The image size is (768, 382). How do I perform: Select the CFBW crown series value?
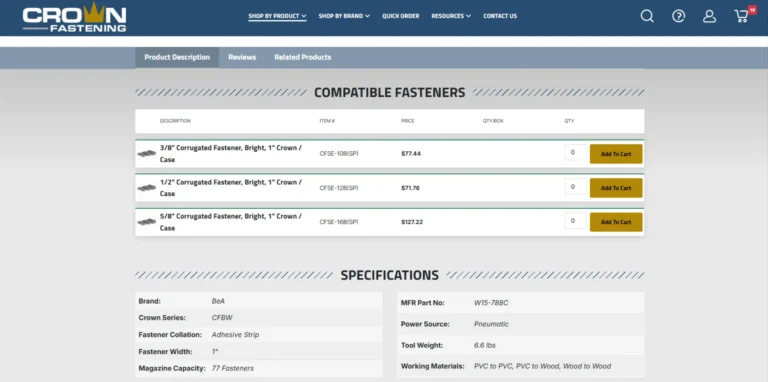222,318
